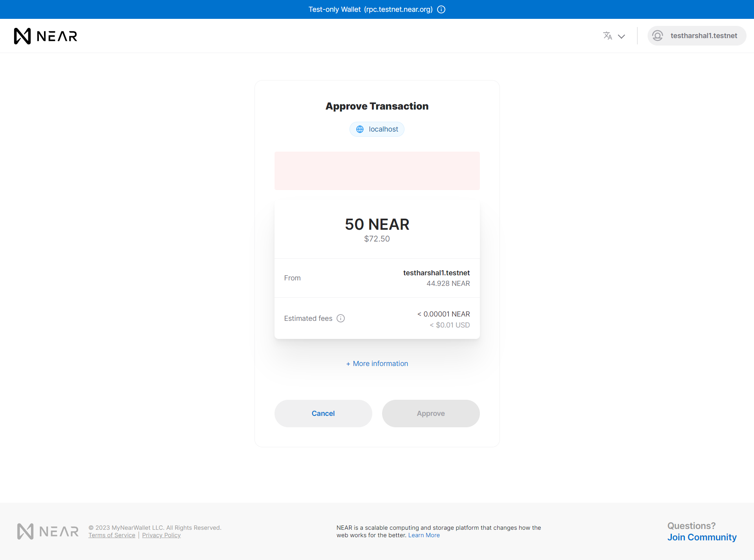Click the language translate icon

(608, 36)
